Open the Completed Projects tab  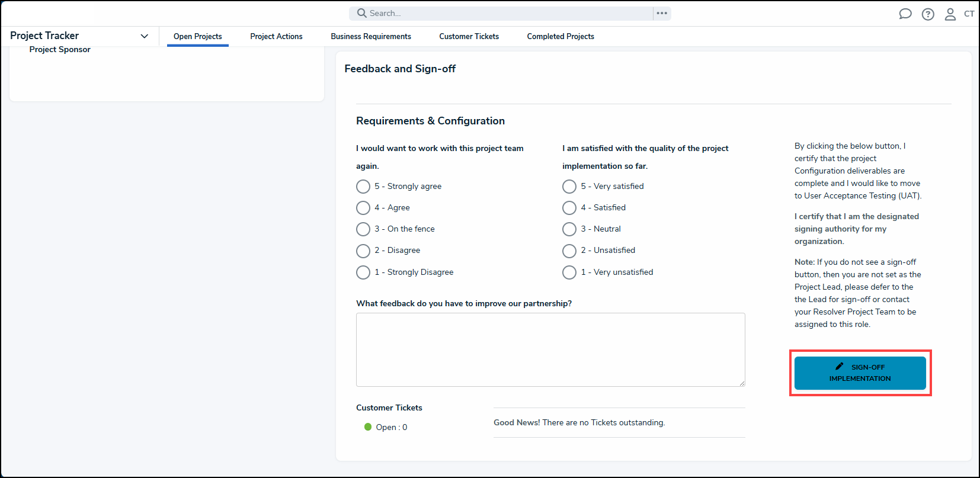point(561,37)
